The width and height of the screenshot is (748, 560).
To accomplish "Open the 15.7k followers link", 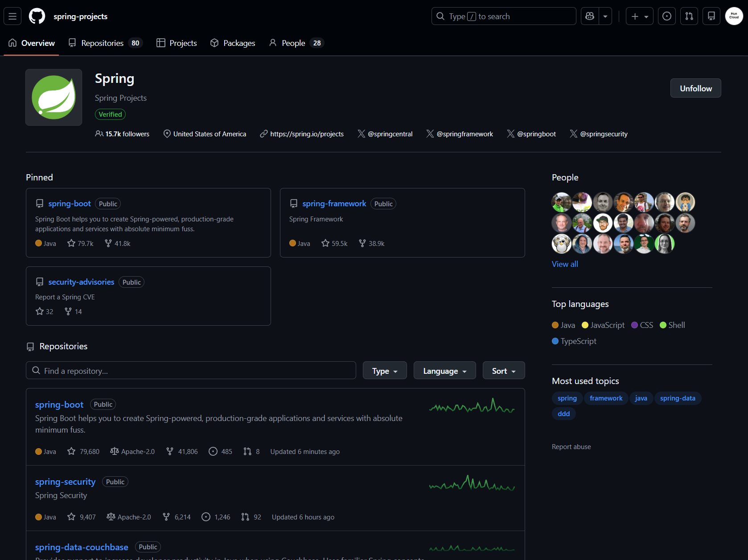I will pyautogui.click(x=122, y=134).
